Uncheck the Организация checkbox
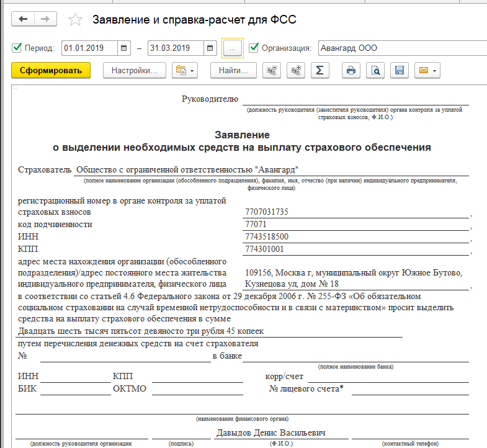This screenshot has height=448, width=487. tap(253, 48)
